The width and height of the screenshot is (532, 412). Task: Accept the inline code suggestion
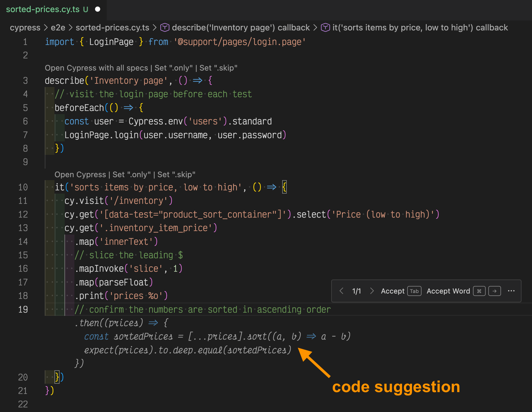(393, 291)
